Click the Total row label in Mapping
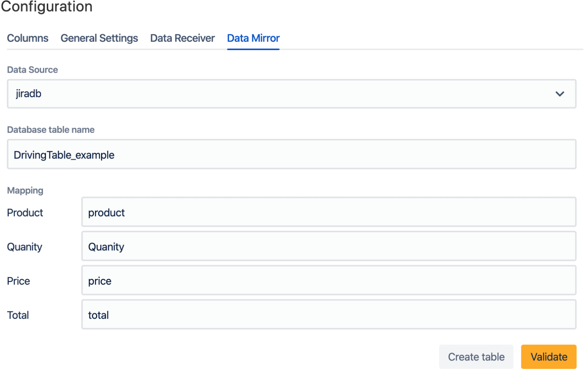 pos(18,315)
